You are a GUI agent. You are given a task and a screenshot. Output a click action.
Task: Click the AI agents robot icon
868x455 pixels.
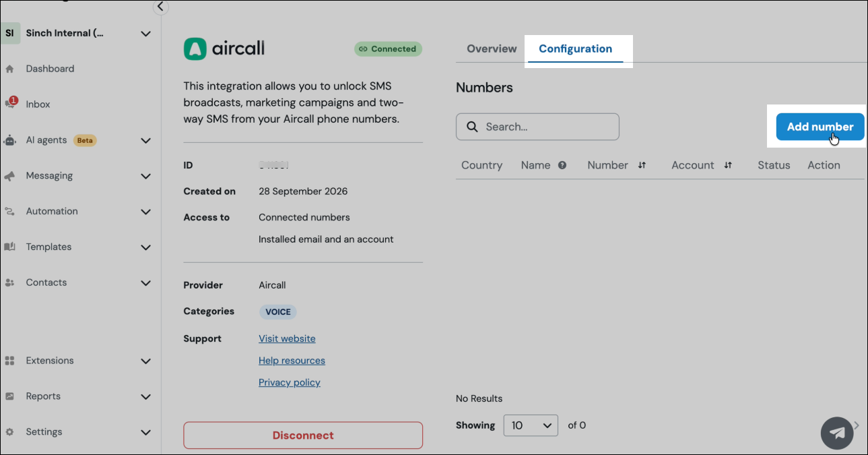[9, 140]
